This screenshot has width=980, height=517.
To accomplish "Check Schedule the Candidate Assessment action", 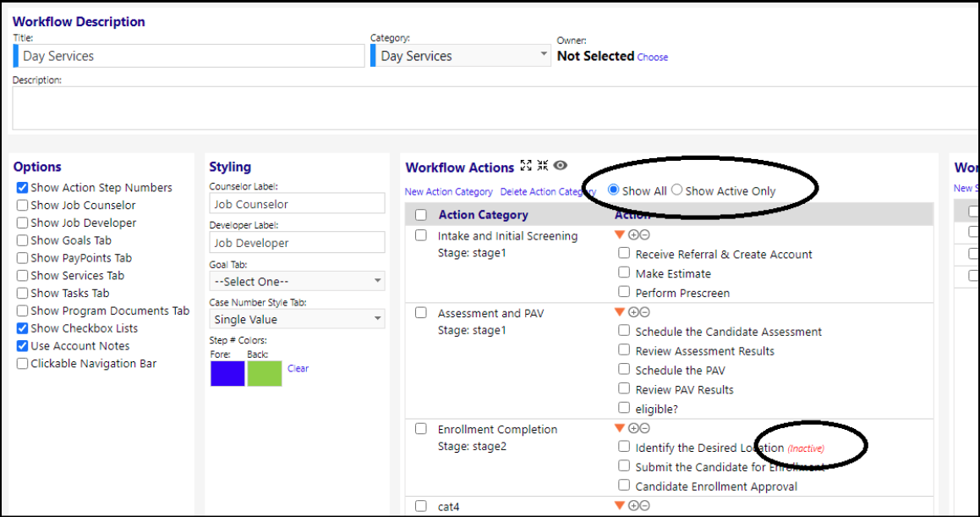I will point(624,331).
